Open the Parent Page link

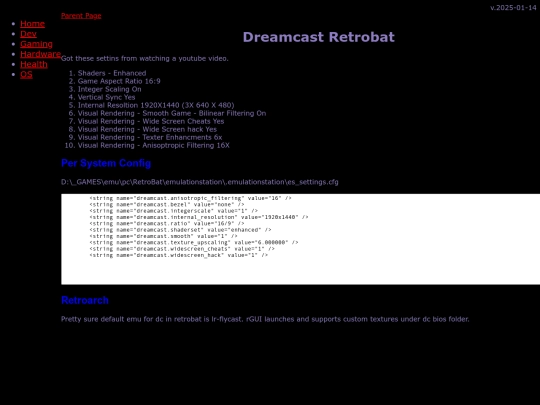[81, 16]
